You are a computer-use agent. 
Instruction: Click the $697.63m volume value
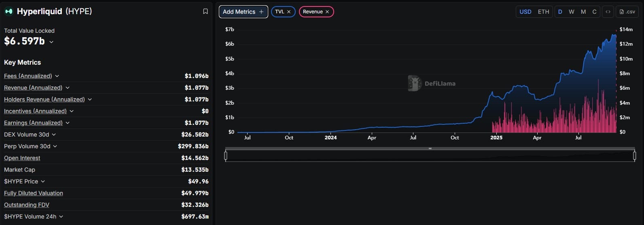tap(195, 217)
